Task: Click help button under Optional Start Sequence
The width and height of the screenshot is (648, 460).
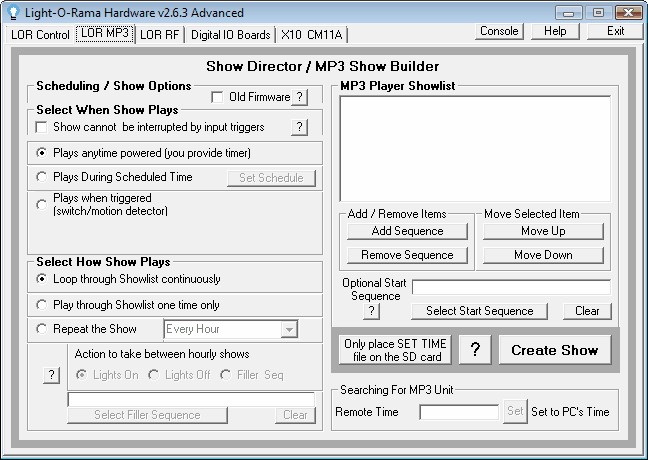Action: (x=371, y=311)
